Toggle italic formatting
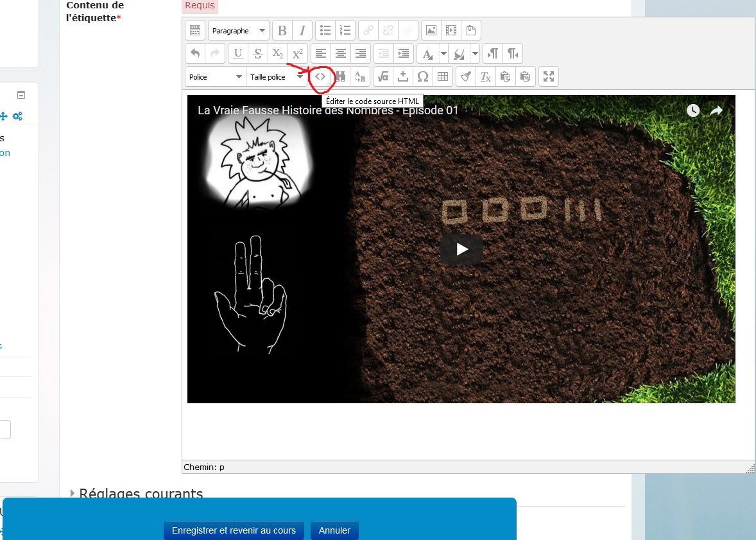756x540 pixels. [302, 31]
